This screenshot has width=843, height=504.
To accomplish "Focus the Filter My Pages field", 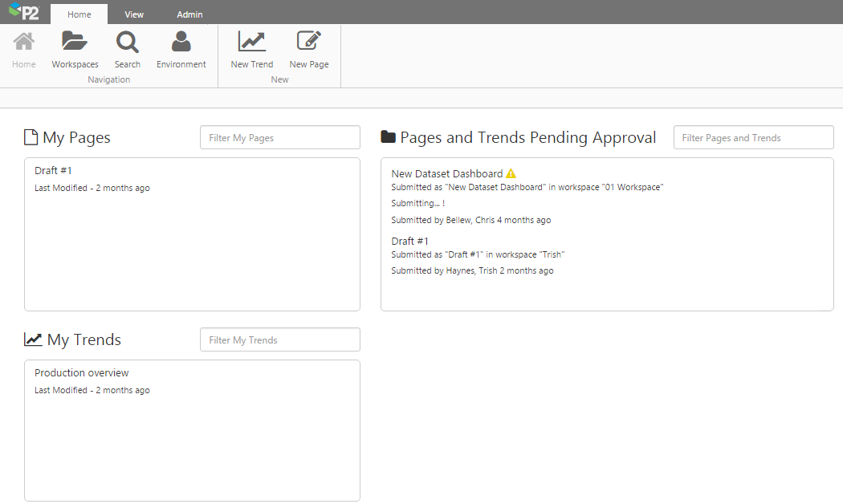I will tap(280, 138).
